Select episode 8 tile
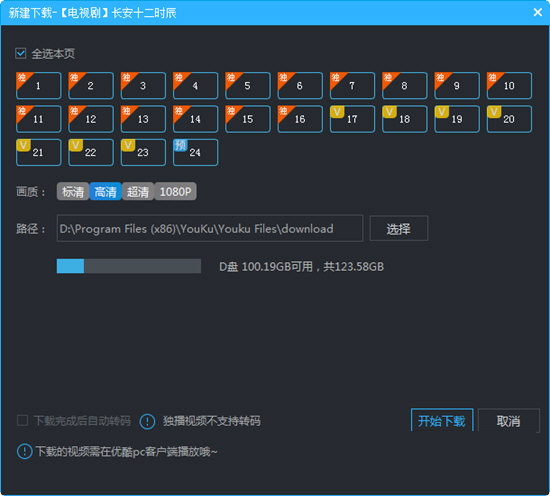Screen dimensions: 550x496 (x=404, y=86)
